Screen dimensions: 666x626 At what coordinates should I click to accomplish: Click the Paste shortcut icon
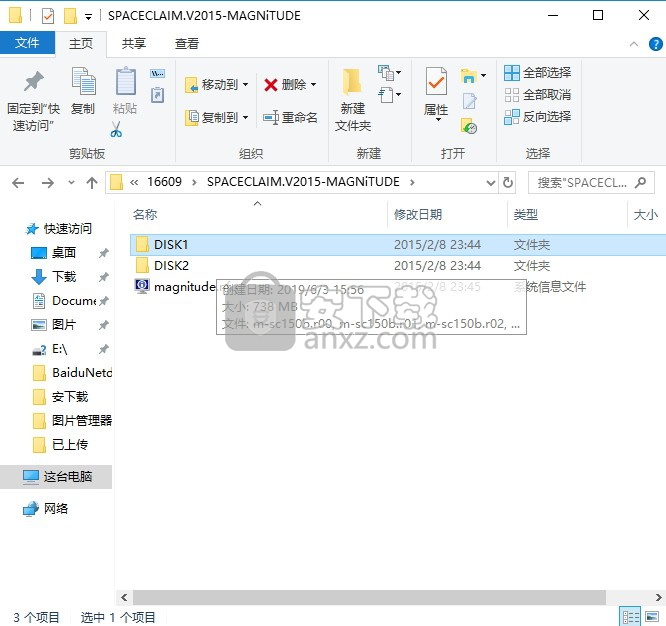tap(157, 95)
